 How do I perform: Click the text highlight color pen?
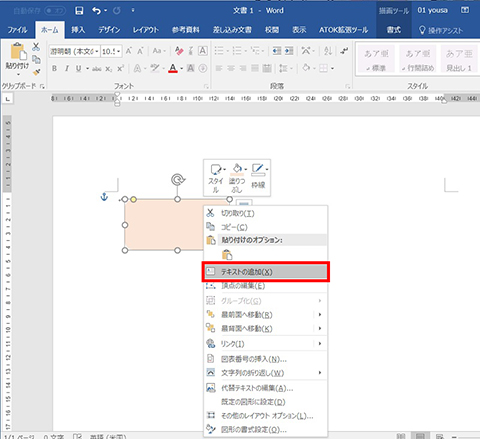tap(155, 68)
